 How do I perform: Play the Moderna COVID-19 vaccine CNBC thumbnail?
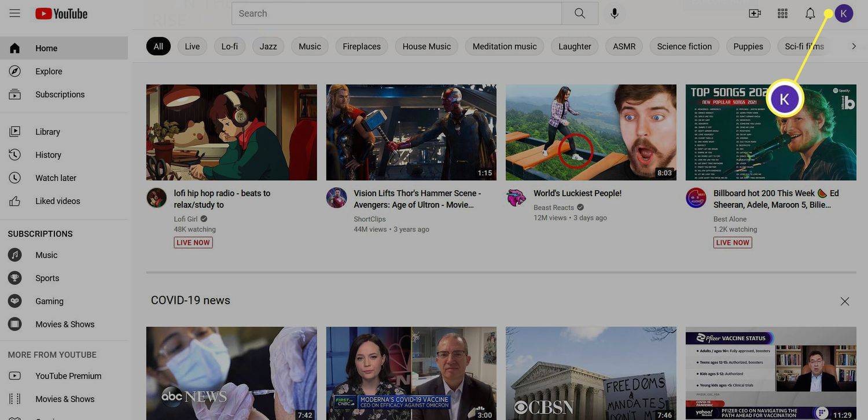pos(411,373)
